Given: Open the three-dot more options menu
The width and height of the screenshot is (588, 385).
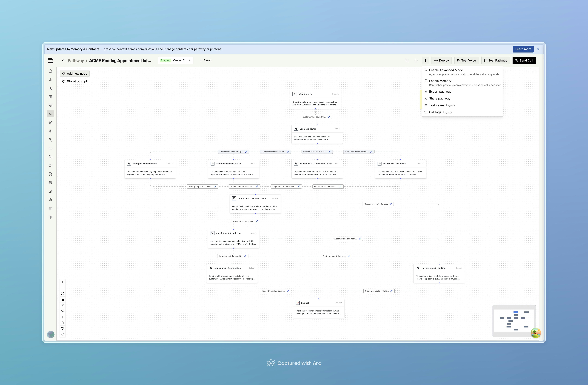Looking at the screenshot, I should click(x=425, y=60).
